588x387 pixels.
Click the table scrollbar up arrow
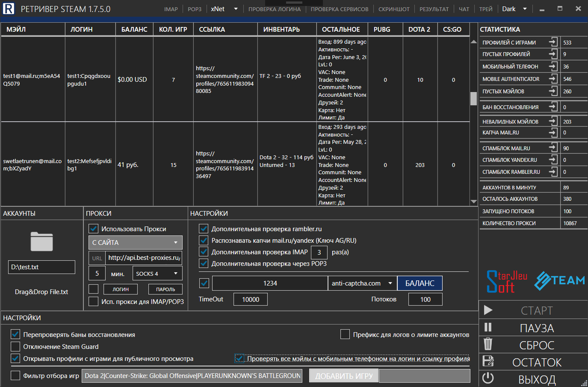click(473, 42)
